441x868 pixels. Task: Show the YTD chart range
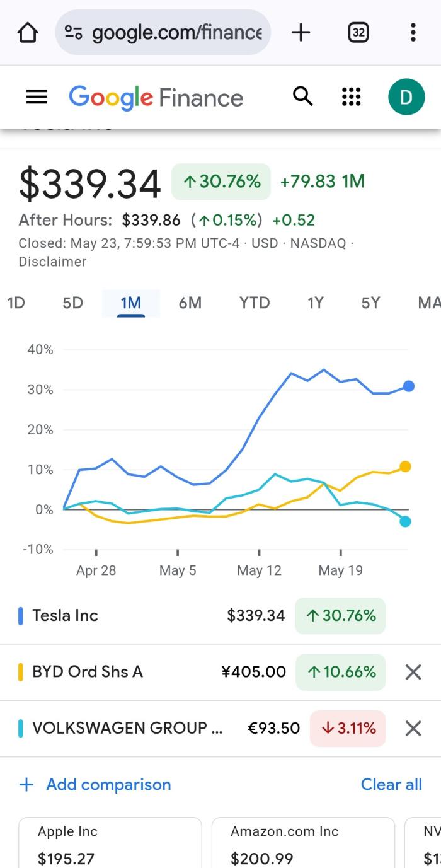[x=255, y=303]
